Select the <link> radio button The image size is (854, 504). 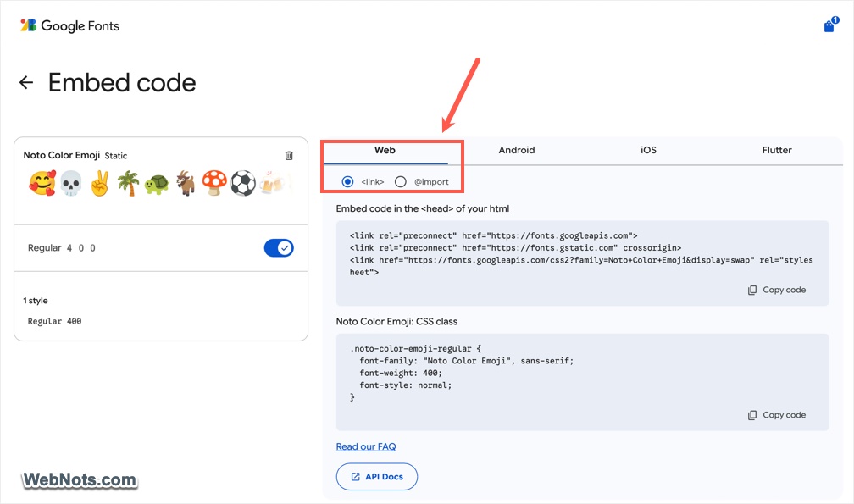coord(347,182)
